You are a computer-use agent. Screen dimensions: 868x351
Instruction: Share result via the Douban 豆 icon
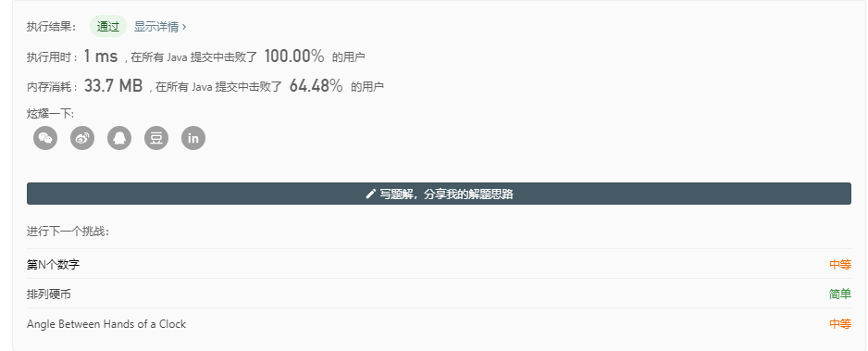[x=156, y=138]
